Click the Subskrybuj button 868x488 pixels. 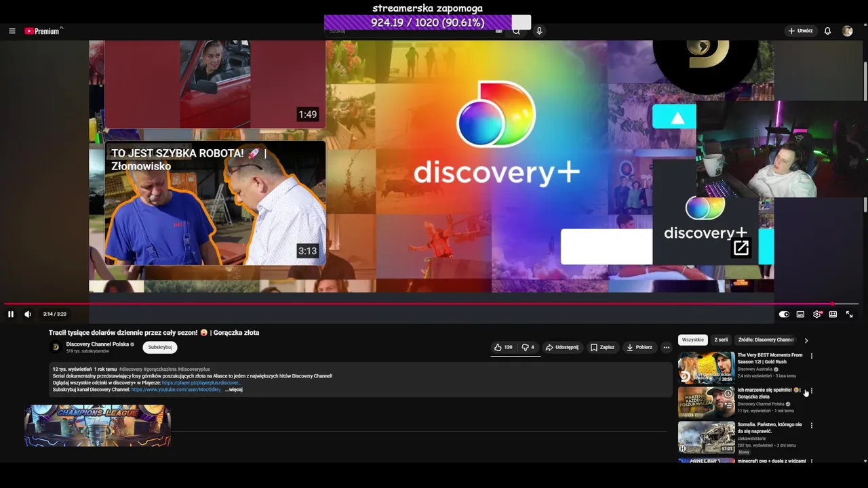pyautogui.click(x=160, y=348)
